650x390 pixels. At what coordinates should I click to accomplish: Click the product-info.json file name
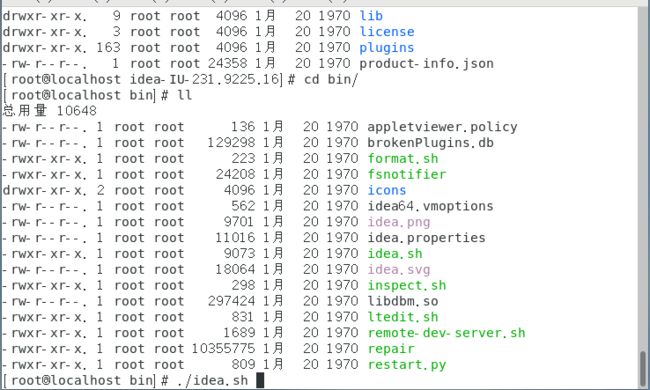click(427, 63)
